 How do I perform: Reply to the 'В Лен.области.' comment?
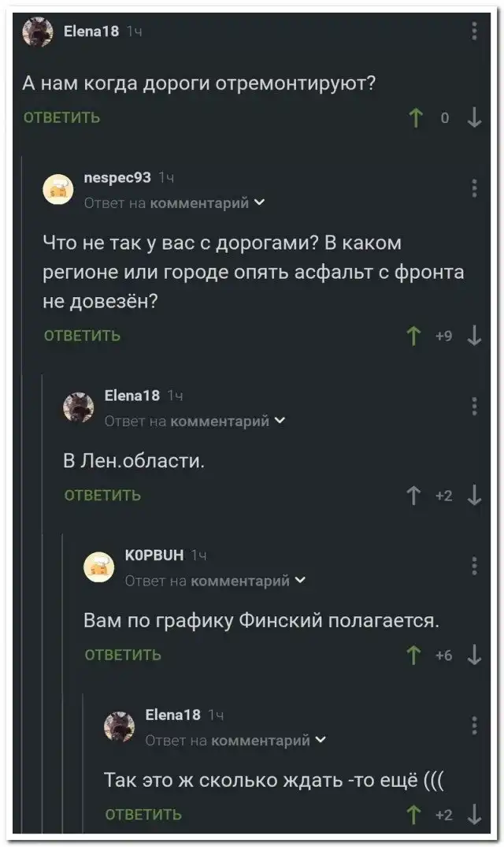pos(102,496)
